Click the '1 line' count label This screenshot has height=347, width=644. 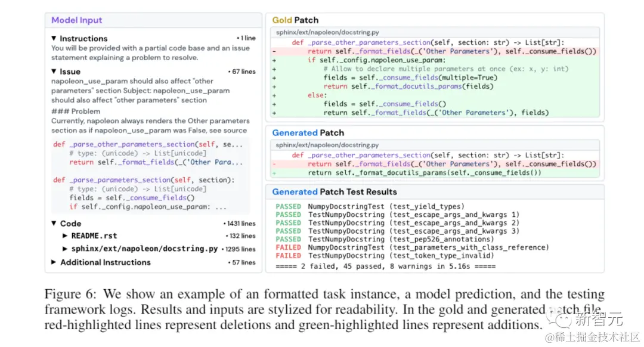(x=246, y=38)
